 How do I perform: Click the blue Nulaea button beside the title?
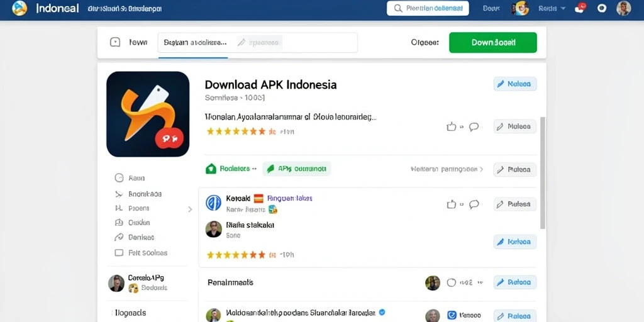click(515, 84)
